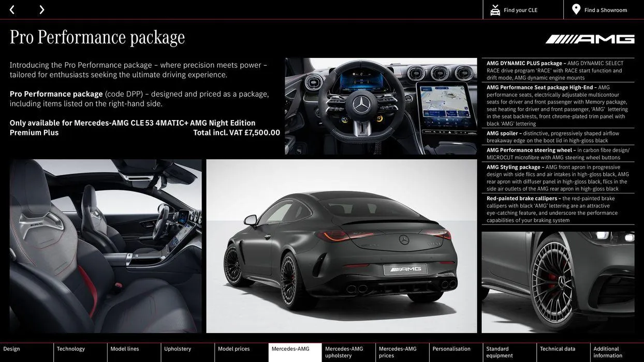
Task: Click the location pin showroom icon
Action: tap(576, 10)
